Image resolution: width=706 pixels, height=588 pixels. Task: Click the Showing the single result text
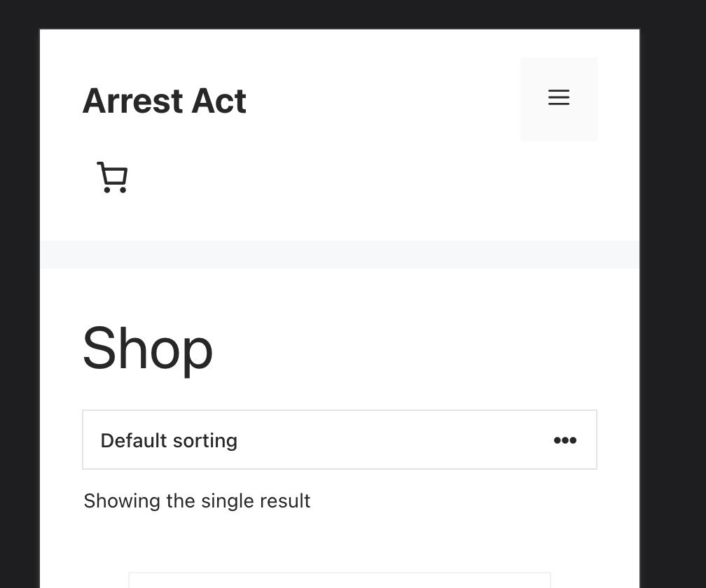(x=197, y=500)
